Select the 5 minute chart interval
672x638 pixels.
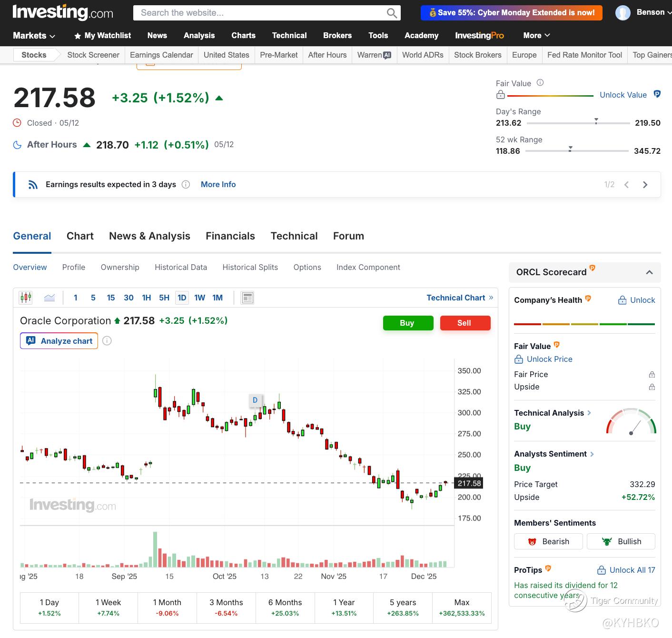click(x=93, y=298)
